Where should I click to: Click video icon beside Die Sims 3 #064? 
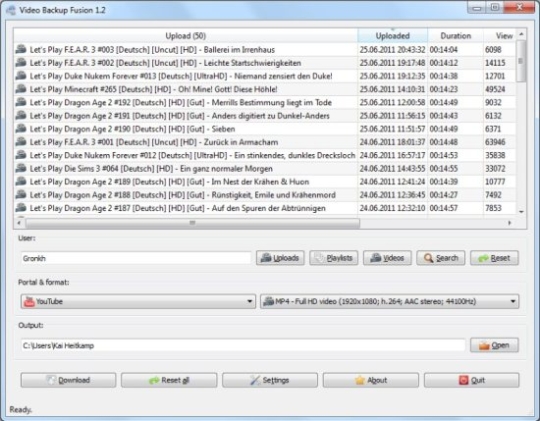point(21,168)
